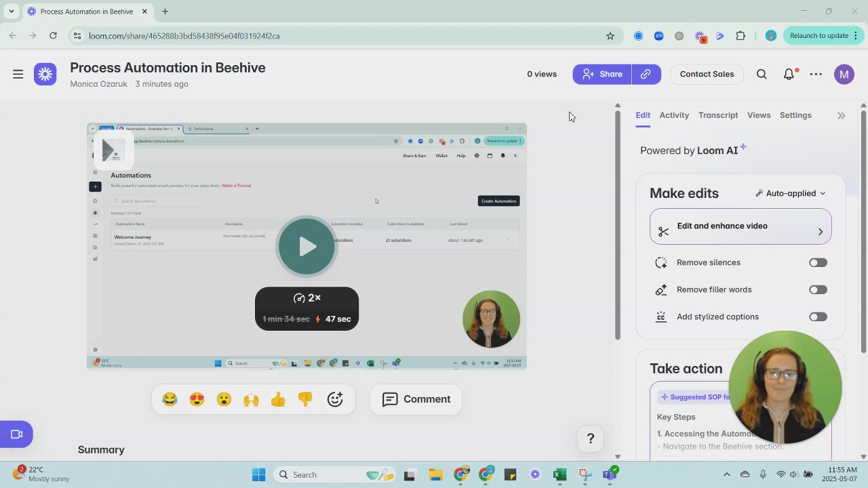Open File Explorer from the taskbar
The height and width of the screenshot is (488, 868).
(435, 474)
